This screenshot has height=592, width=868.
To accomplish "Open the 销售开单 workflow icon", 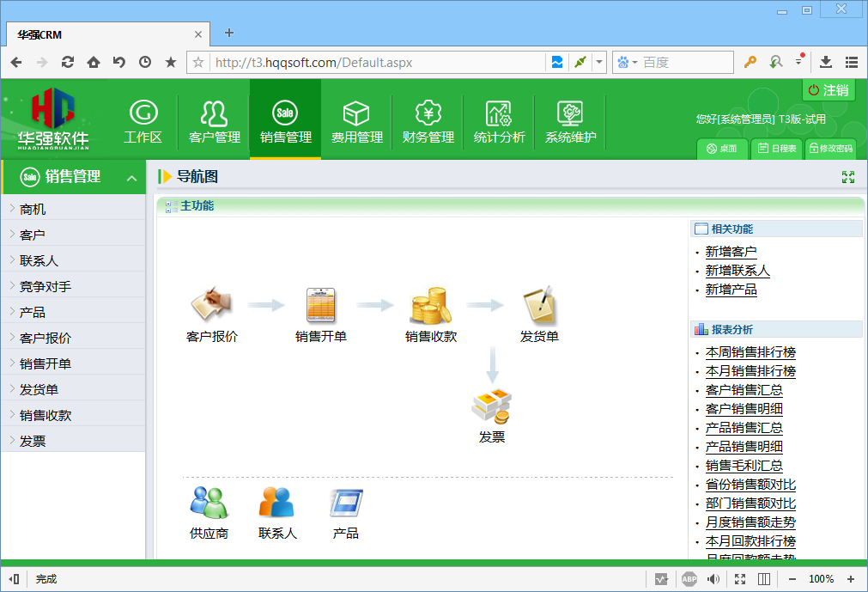I will 321,304.
